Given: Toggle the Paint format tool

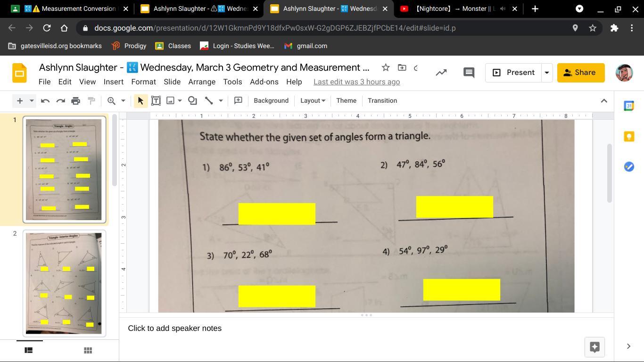Looking at the screenshot, I should [91, 101].
